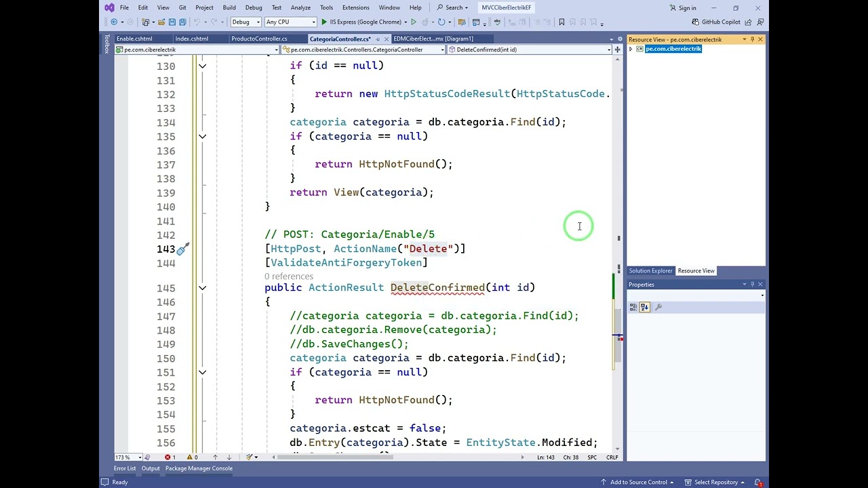Open the Resource View window options arrow
The image size is (868, 488).
(x=744, y=39)
